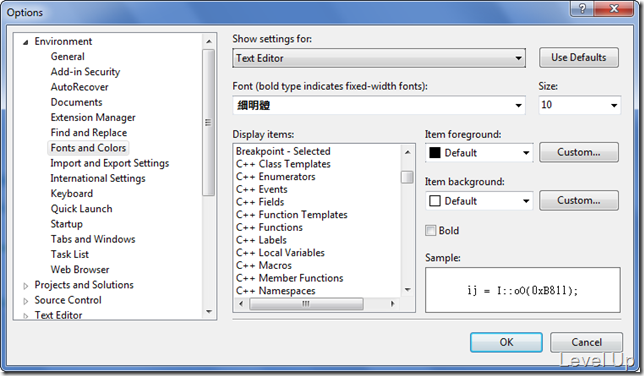Open the font Size dropdown

614,105
